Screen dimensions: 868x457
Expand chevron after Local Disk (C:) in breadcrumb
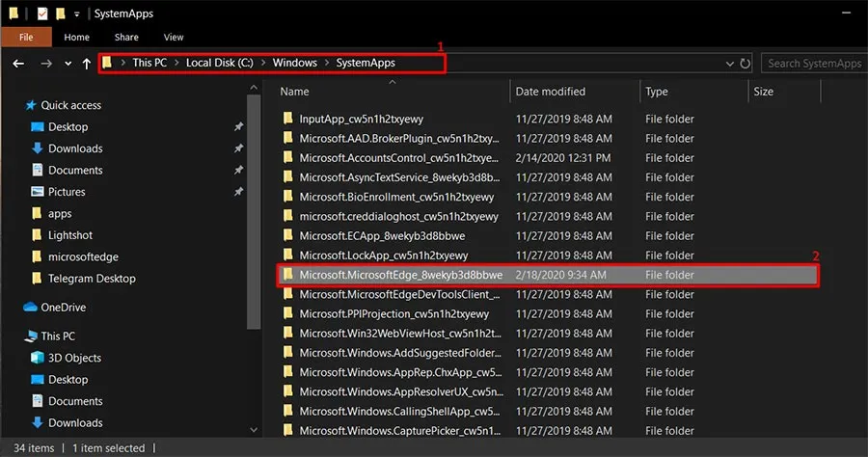pos(263,63)
